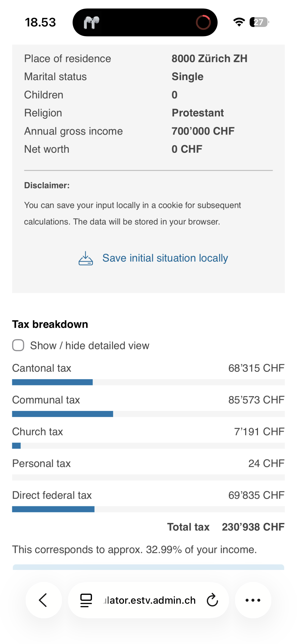Open the browser three-dot more menu
This screenshot has height=644, width=297.
tap(253, 600)
